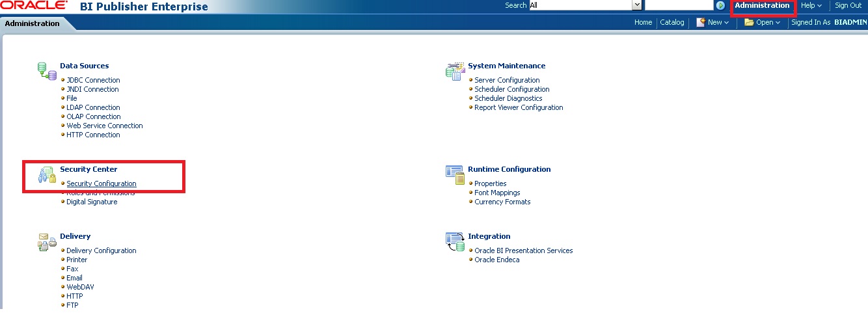Open Currency Formats
This screenshot has width=868, height=324.
point(502,202)
